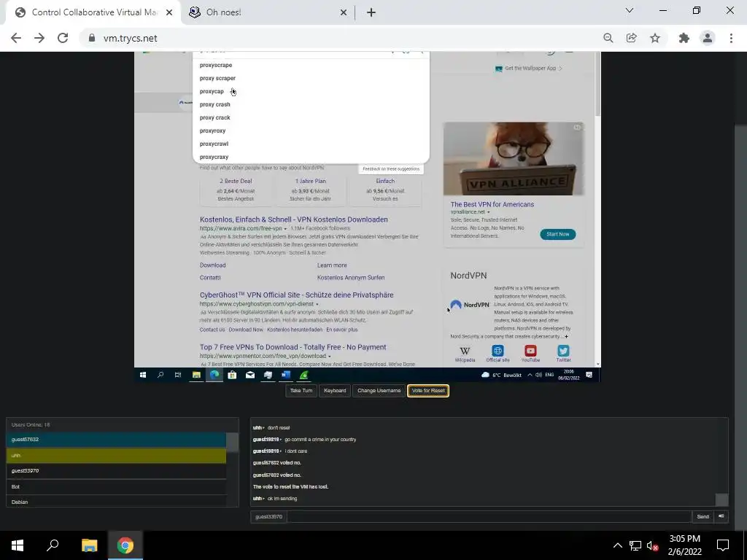Image resolution: width=747 pixels, height=560 pixels.
Task: Click the Vote for Reset button
Action: pyautogui.click(x=427, y=391)
